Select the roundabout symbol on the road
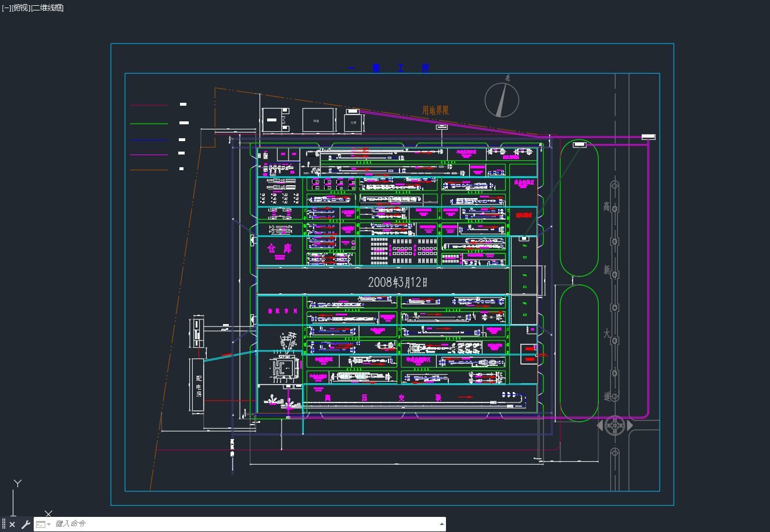770x532 pixels. pos(615,426)
